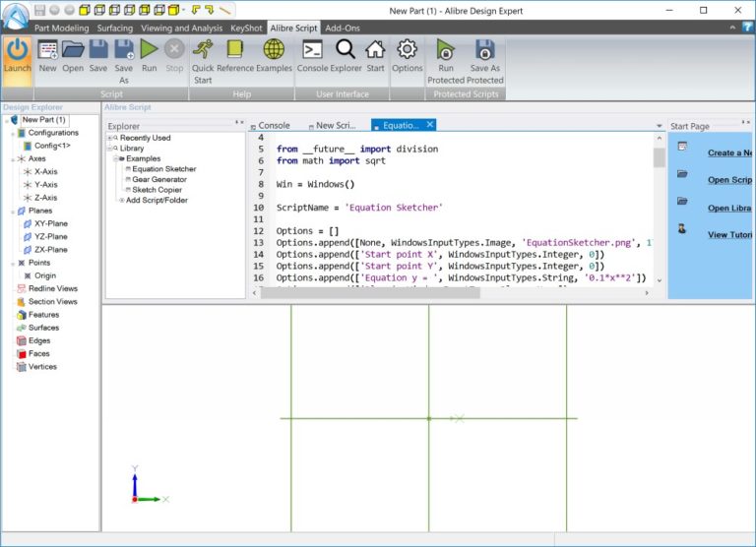756x547 pixels.
Task: Click the Run Protected script icon
Action: pyautogui.click(x=446, y=49)
